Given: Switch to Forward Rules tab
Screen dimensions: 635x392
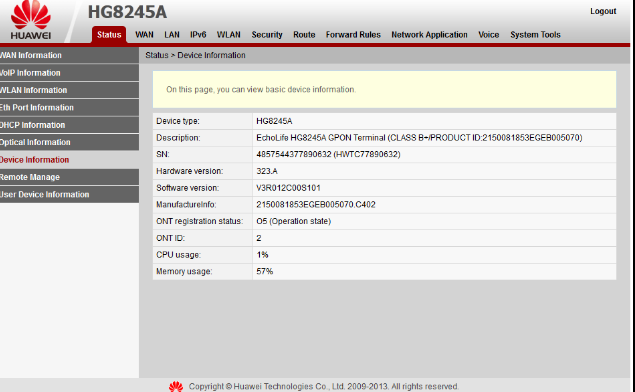Looking at the screenshot, I should click(353, 35).
